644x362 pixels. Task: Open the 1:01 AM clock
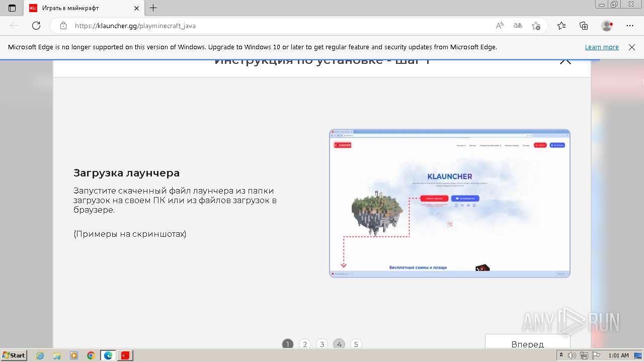coord(618,355)
